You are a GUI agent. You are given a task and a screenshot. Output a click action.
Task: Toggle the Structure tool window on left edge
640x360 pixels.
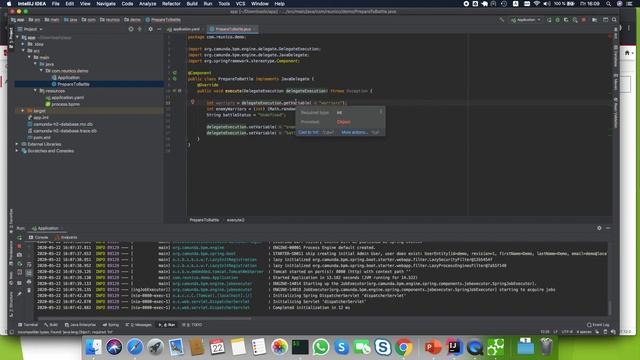tap(11, 305)
